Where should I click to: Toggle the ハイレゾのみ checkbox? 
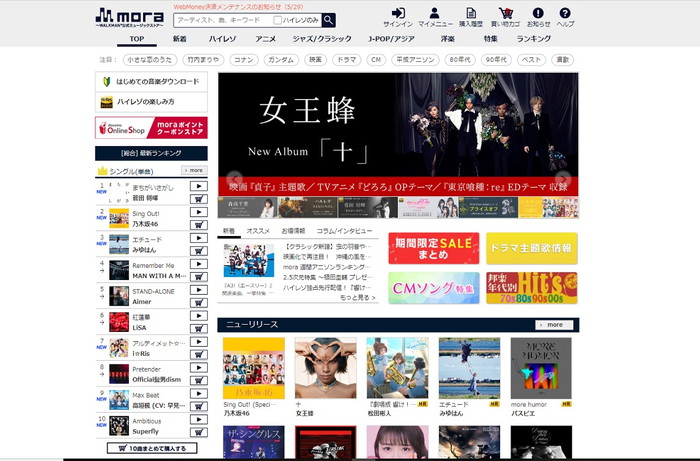point(277,20)
